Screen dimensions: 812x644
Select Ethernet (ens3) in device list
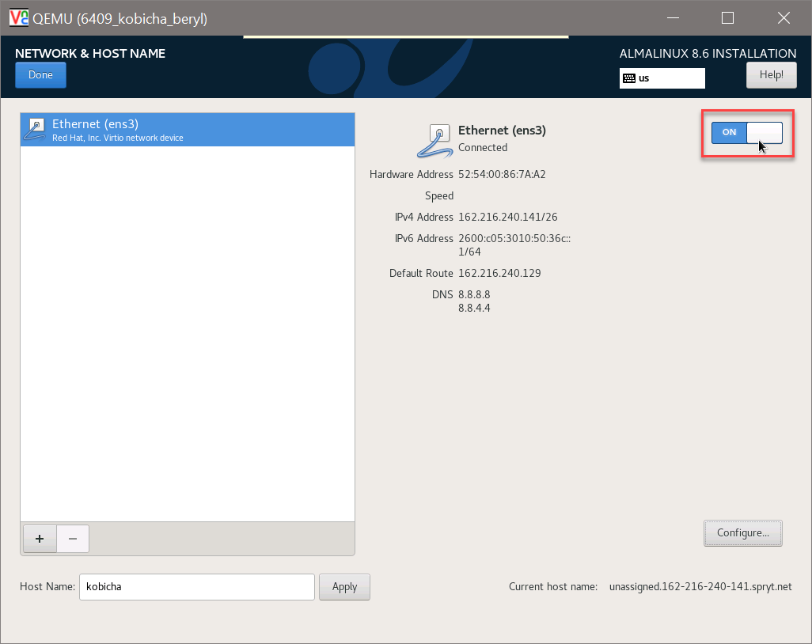[188, 130]
